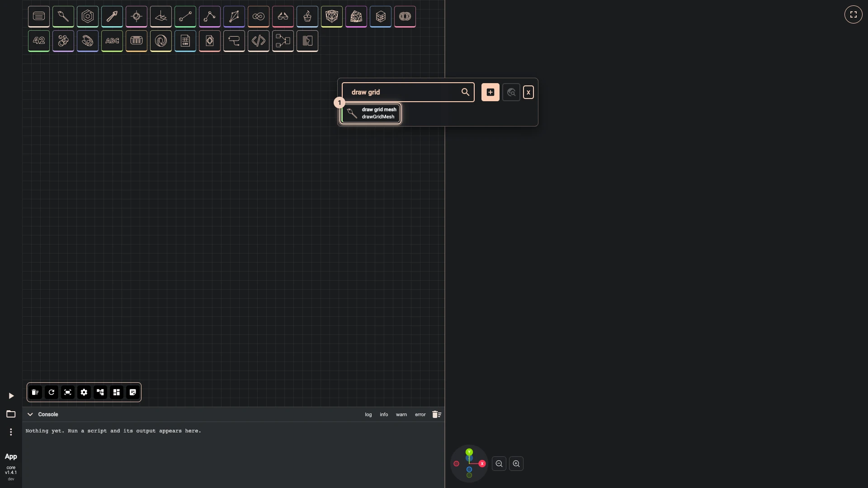Click the plane with axes icon
868x488 pixels.
pos(161,17)
